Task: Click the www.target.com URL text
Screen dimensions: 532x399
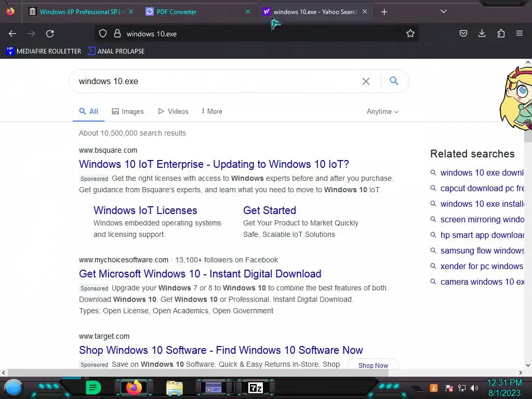Action: point(104,336)
